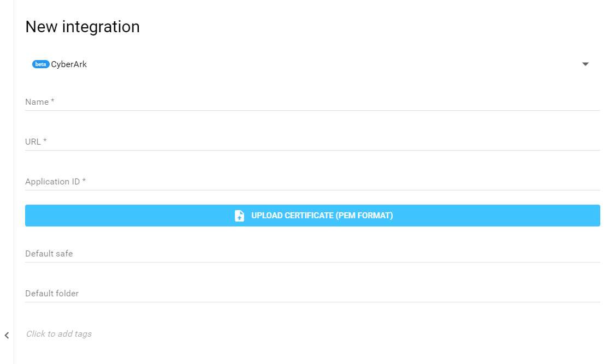Select the CyberArk integration type combo box
The width and height of the screenshot is (609, 364).
click(306, 64)
